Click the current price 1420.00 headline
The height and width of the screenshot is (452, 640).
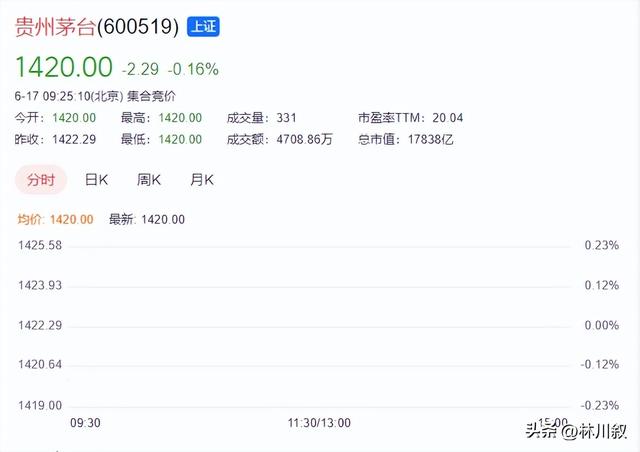[x=64, y=67]
